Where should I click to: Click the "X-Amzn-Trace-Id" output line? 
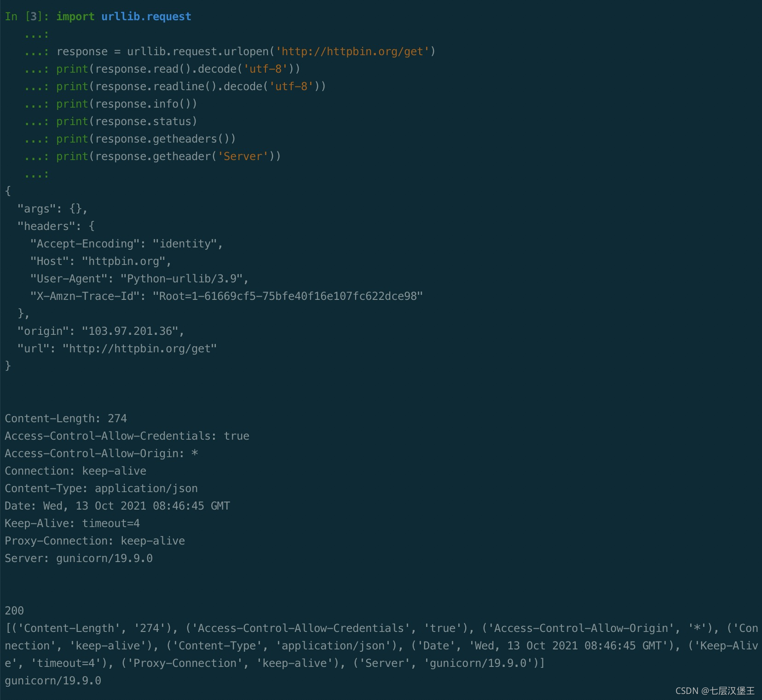pos(226,296)
